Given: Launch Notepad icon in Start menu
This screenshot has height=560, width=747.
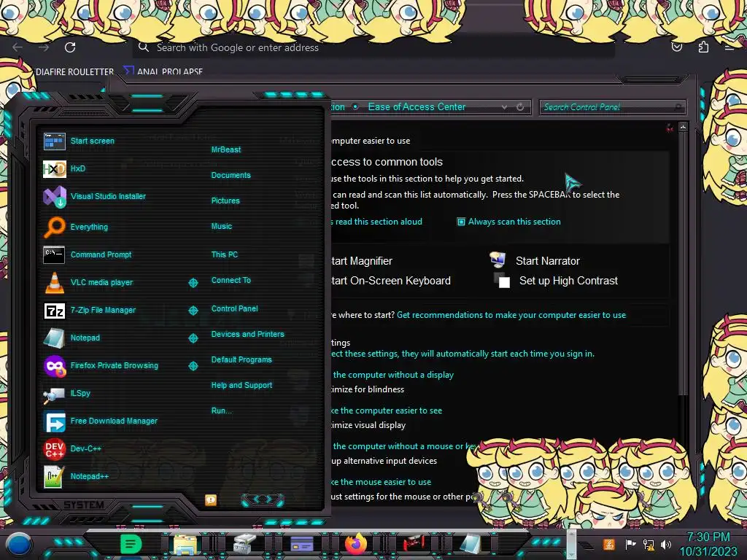Looking at the screenshot, I should 54,338.
